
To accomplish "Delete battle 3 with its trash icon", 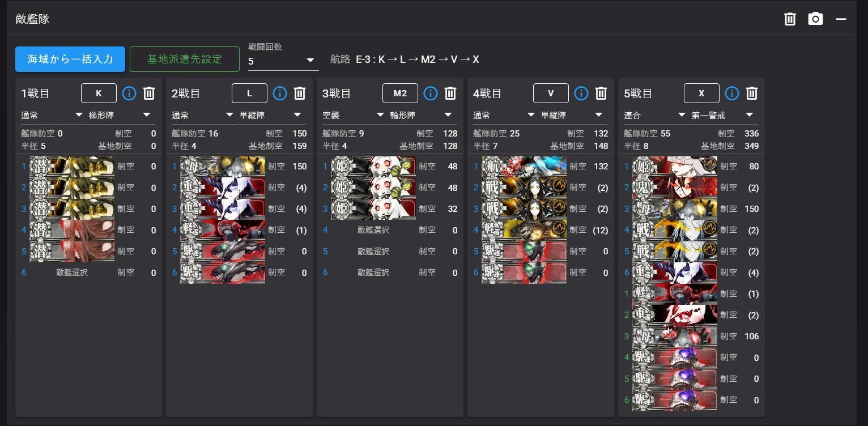I will pos(450,93).
